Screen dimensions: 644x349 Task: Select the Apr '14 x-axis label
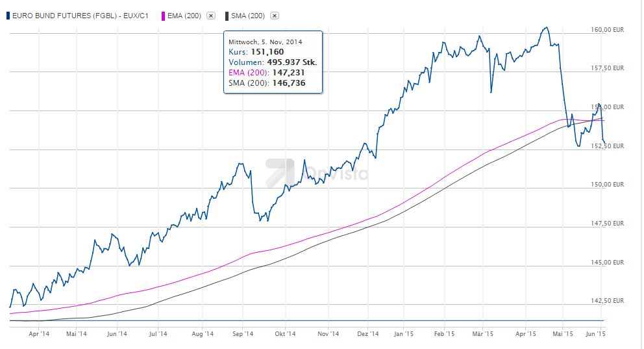click(40, 334)
